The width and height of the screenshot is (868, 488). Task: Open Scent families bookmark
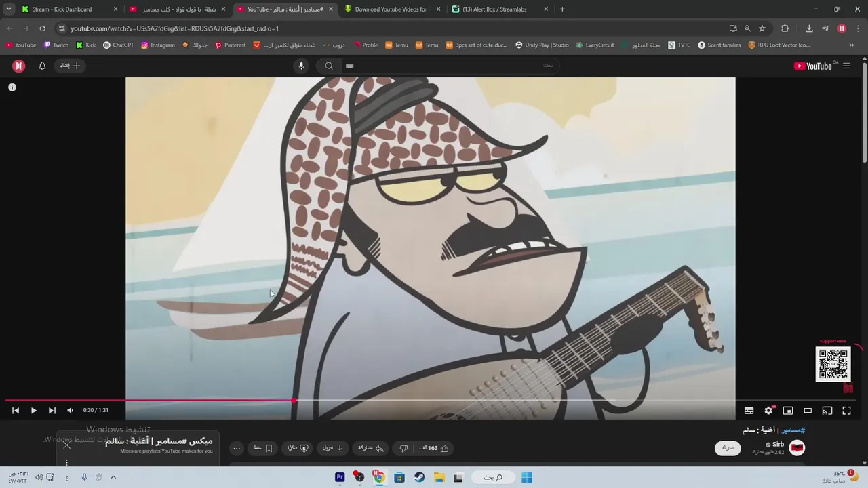[719, 45]
